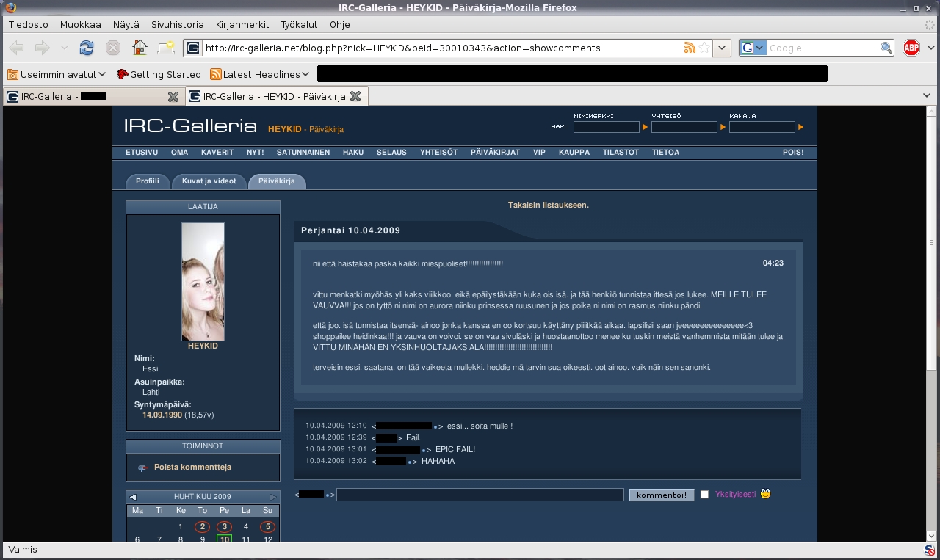
Task: Expand the Useimmin avatut bookmarks folder
Action: (x=57, y=74)
